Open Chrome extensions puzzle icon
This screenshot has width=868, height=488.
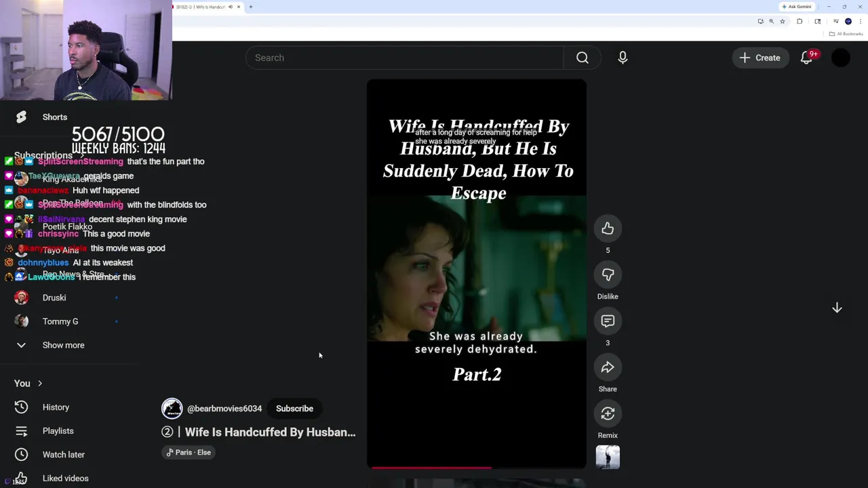click(800, 22)
